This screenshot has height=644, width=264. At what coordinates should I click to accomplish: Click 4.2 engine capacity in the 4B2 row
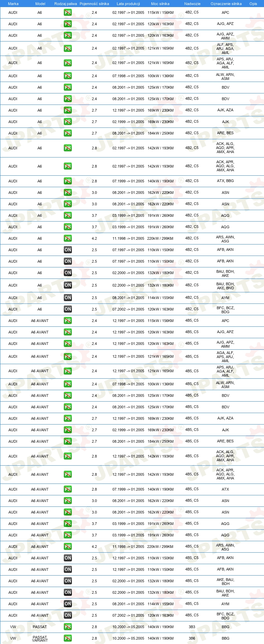pos(94,238)
